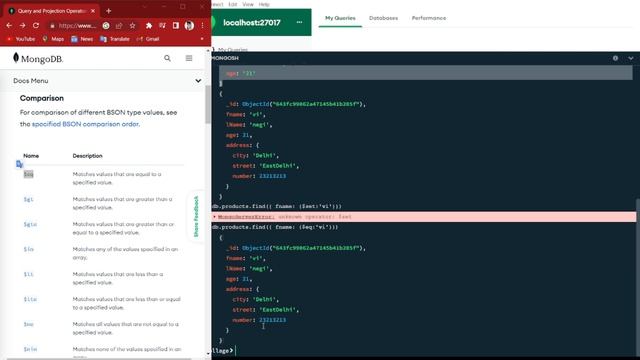This screenshot has width=640, height=360.
Task: Open the Chrome side panel icon
Action: (x=176, y=25)
